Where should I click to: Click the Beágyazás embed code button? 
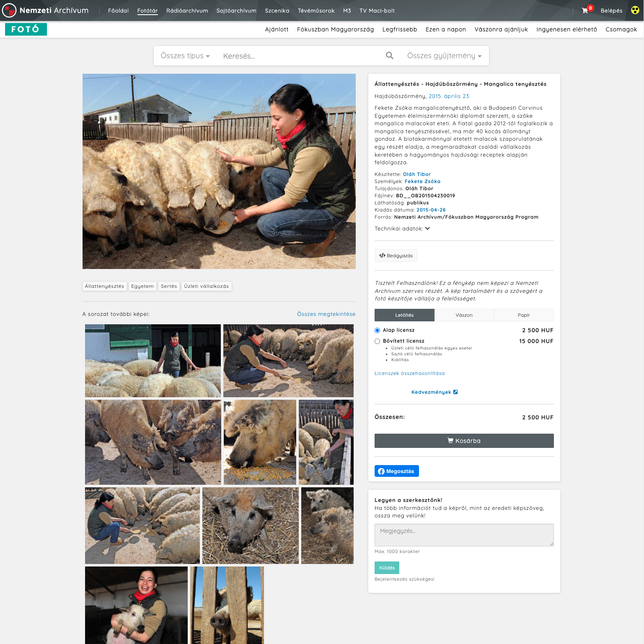396,256
